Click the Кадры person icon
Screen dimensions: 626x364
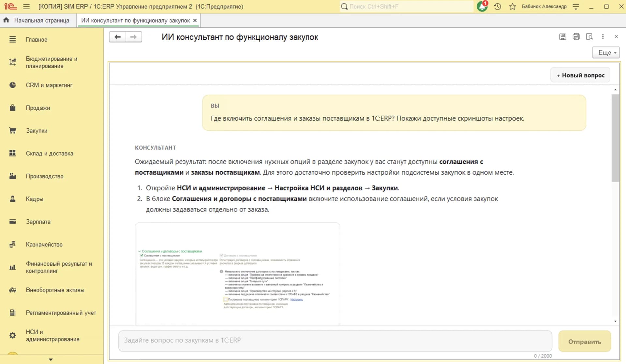12,199
